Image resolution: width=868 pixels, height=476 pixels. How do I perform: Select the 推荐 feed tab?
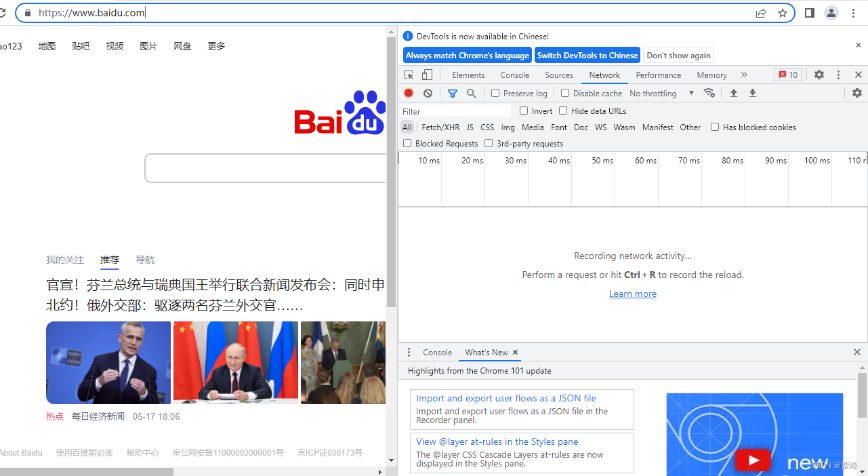[x=110, y=260]
